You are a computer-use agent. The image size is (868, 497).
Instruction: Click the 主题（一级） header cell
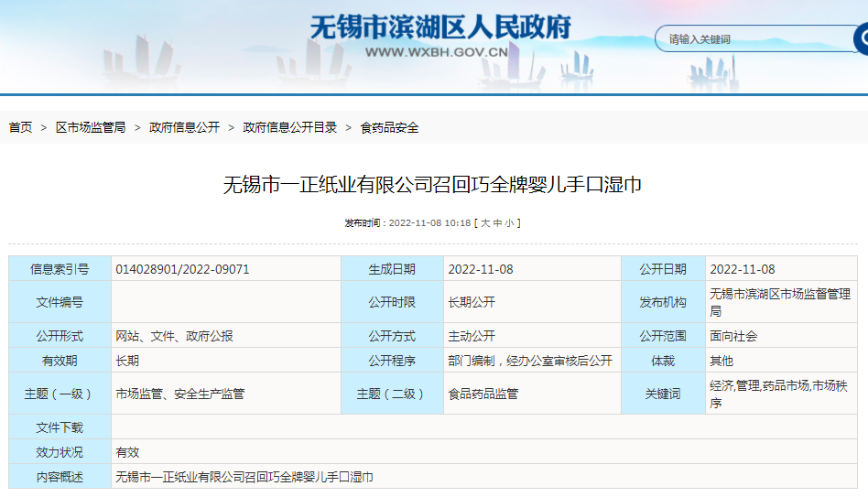[60, 394]
